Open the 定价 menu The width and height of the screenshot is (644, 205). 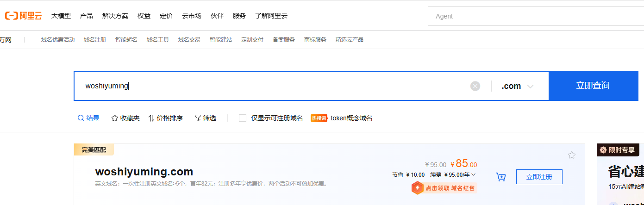tap(166, 16)
